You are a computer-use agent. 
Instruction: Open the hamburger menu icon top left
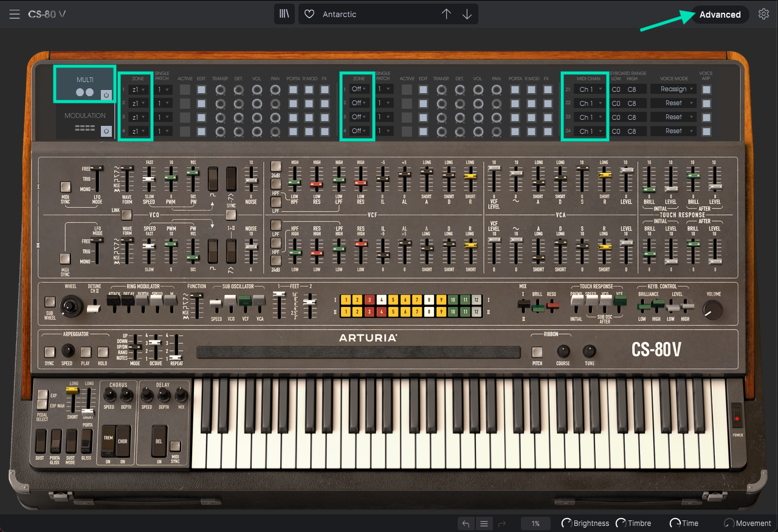pyautogui.click(x=15, y=14)
